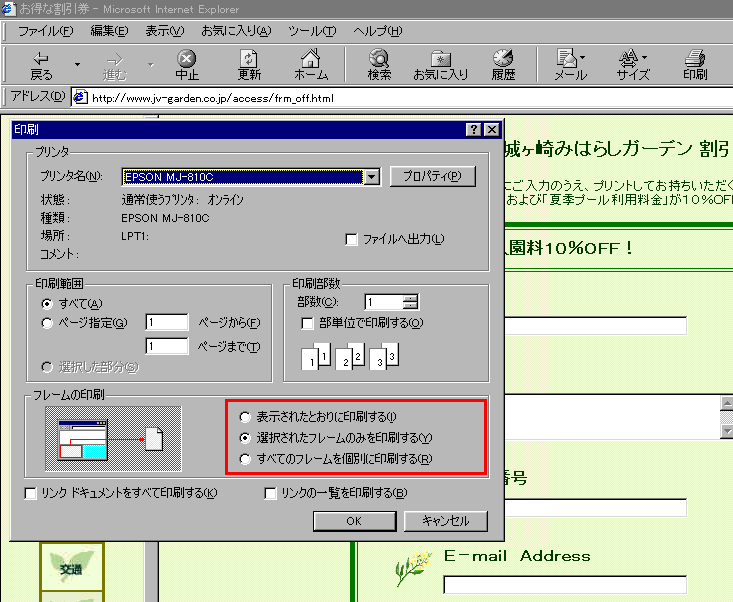This screenshot has height=602, width=733.
Task: Open Favorites (お気に入り) toolbar icon
Action: click(441, 64)
